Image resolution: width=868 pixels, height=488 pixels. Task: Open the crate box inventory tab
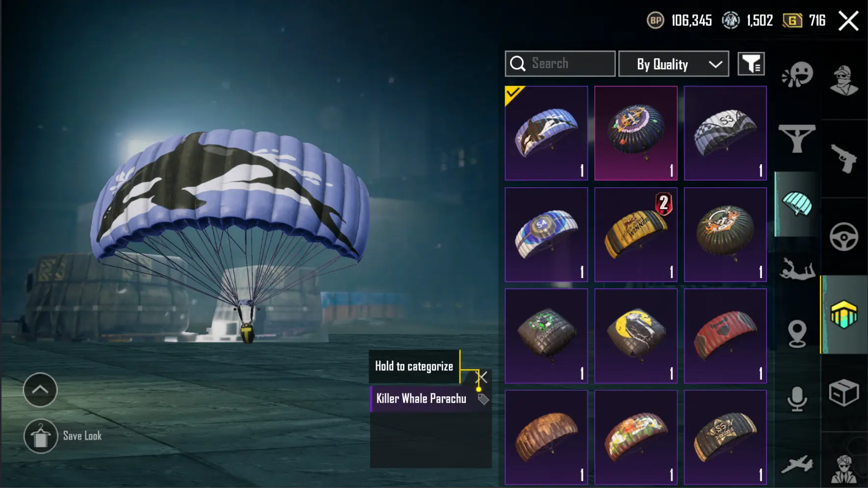click(x=843, y=393)
